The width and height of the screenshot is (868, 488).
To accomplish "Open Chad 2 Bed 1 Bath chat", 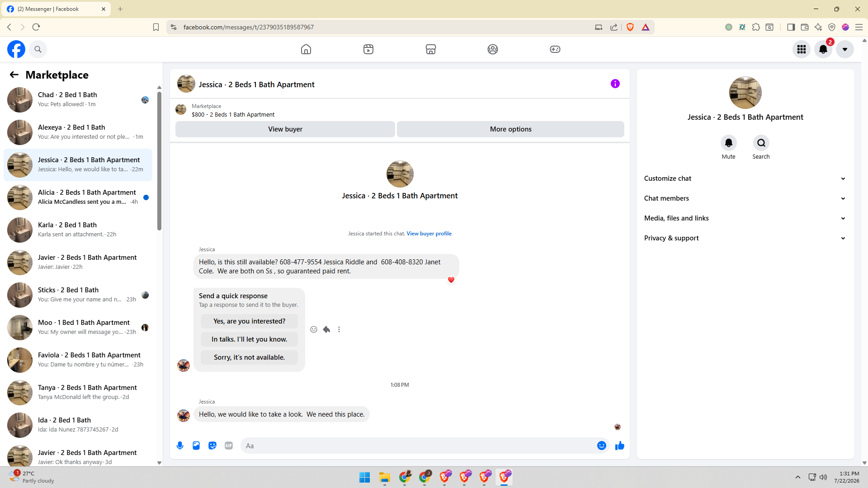I will (78, 100).
